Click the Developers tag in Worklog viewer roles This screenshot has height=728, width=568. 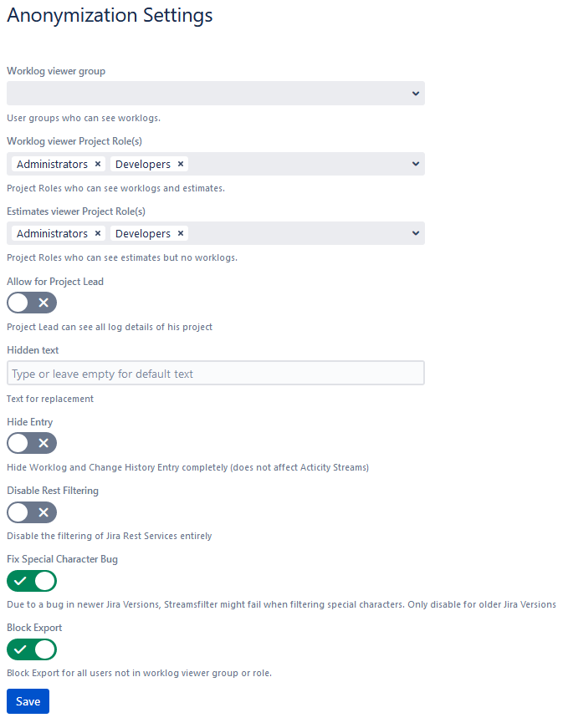(143, 164)
